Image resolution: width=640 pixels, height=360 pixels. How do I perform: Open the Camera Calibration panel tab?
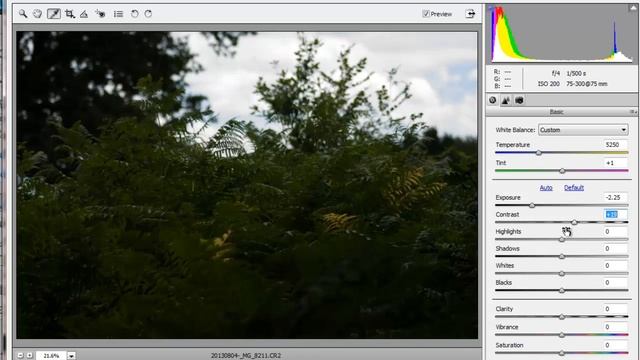(x=519, y=100)
